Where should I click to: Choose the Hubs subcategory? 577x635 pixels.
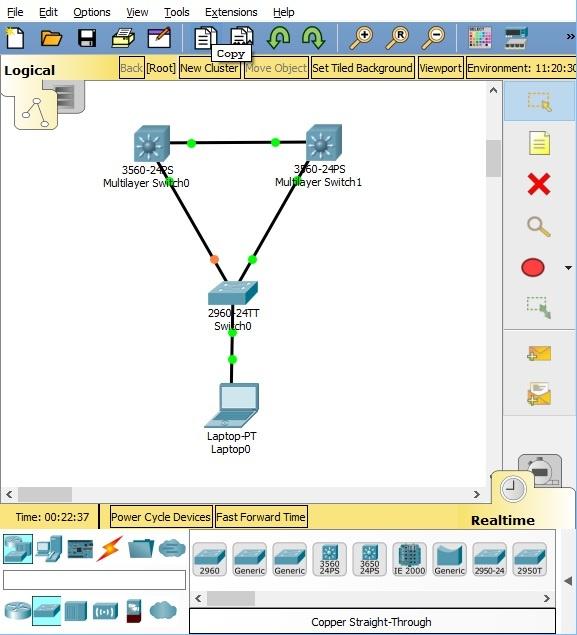coord(76,611)
